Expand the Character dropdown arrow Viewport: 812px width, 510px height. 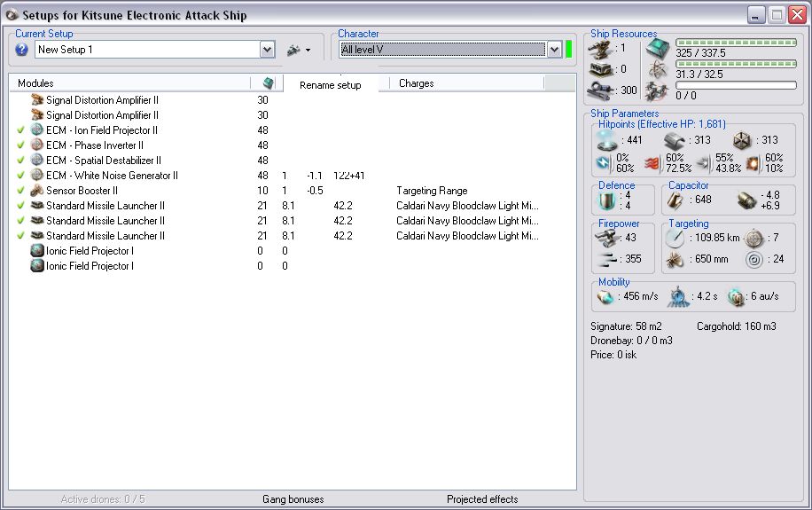point(555,50)
